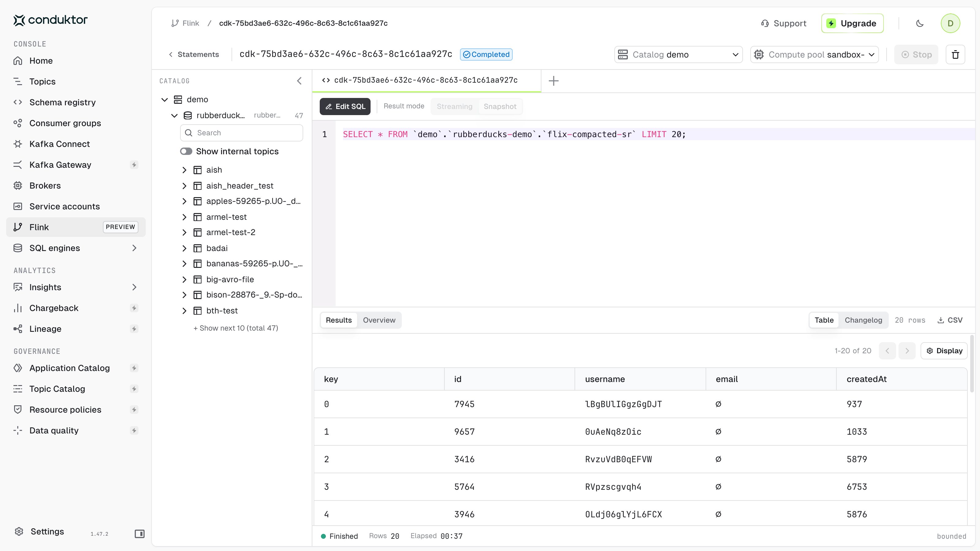Select Streaming result mode
Viewport: 980px width, 551px height.
(454, 107)
